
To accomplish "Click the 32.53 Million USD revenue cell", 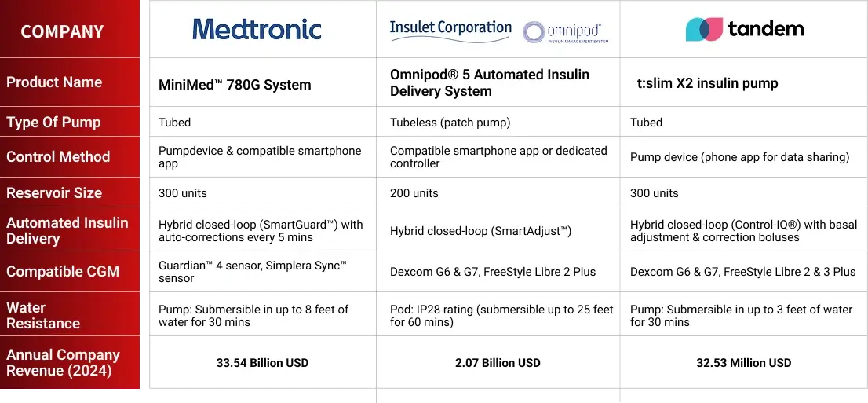I will pyautogui.click(x=743, y=363).
